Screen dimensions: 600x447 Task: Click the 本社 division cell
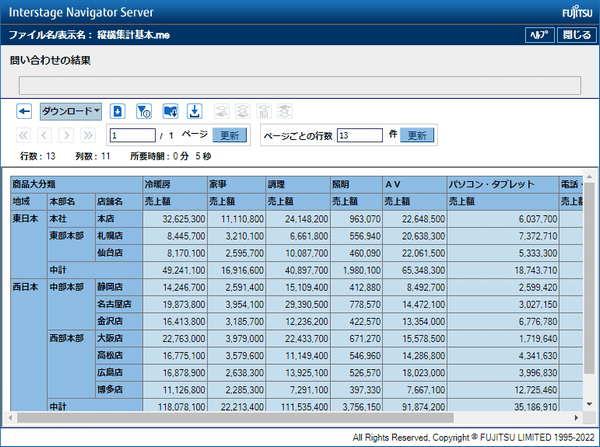pyautogui.click(x=71, y=219)
